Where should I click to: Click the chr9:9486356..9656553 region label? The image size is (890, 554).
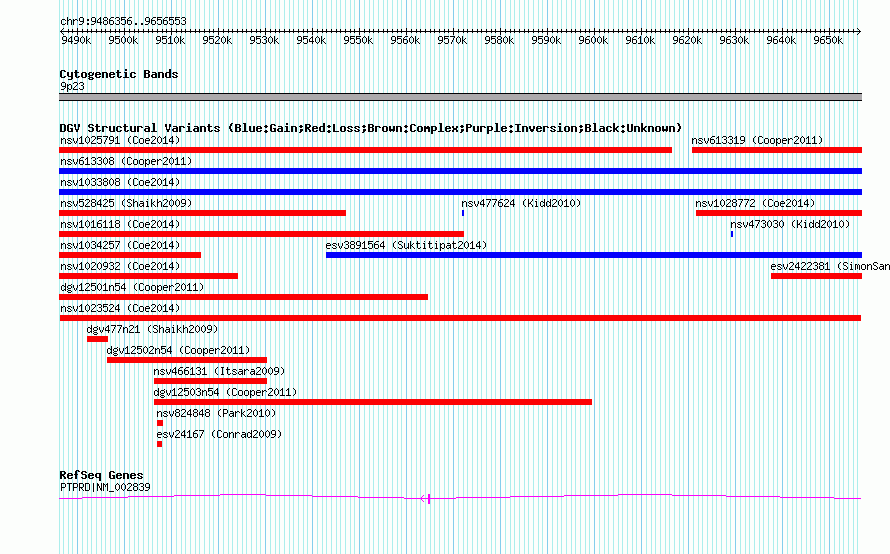[123, 21]
